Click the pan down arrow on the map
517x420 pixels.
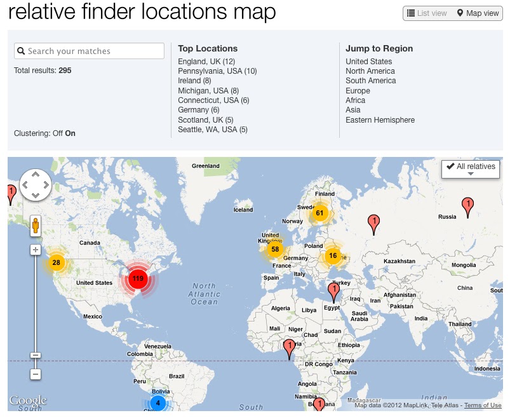36,196
